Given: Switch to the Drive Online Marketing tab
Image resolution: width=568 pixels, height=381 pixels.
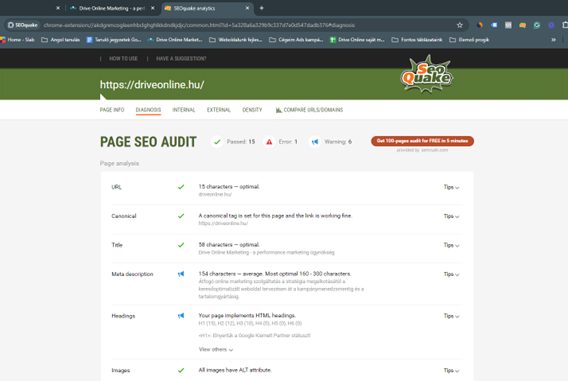Looking at the screenshot, I should point(112,8).
